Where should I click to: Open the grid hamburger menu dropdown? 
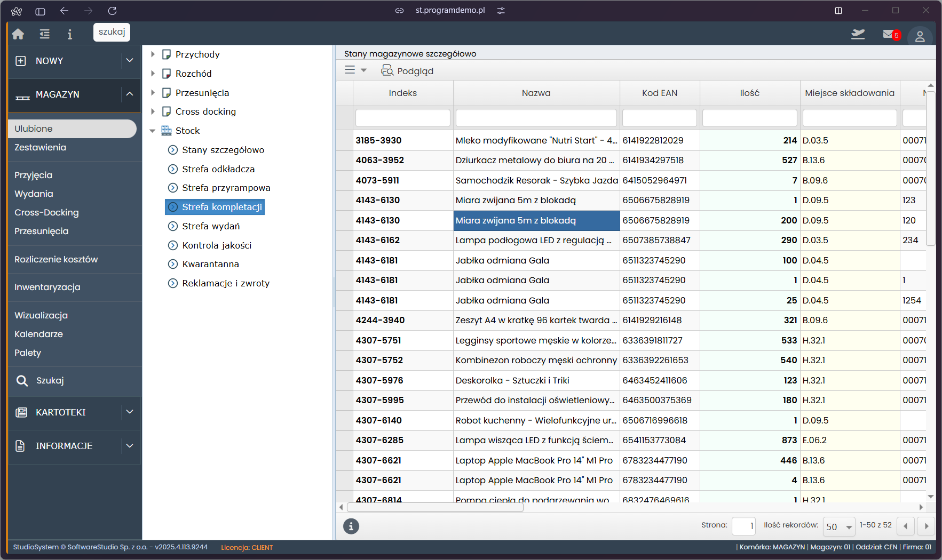(355, 70)
